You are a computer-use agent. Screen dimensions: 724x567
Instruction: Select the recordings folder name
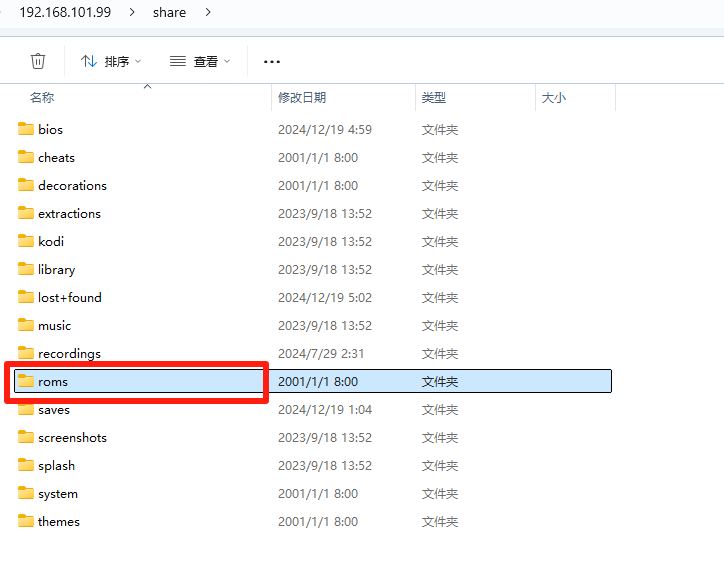[69, 354]
